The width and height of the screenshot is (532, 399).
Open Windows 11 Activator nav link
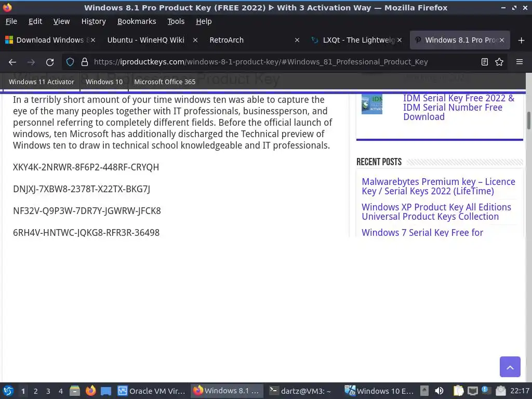[42, 82]
